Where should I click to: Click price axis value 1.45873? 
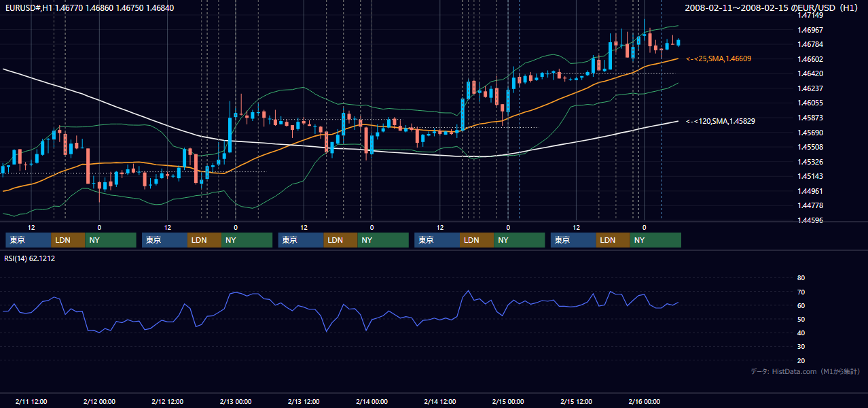point(810,118)
